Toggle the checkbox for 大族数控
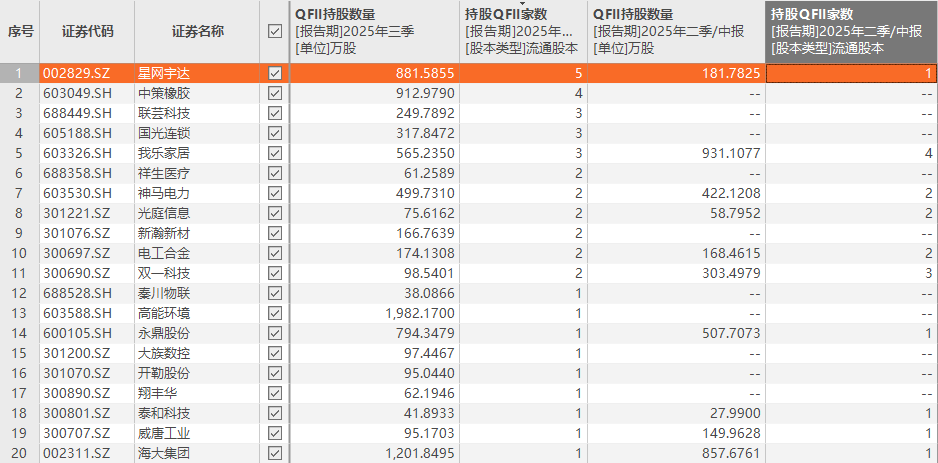 coord(275,353)
